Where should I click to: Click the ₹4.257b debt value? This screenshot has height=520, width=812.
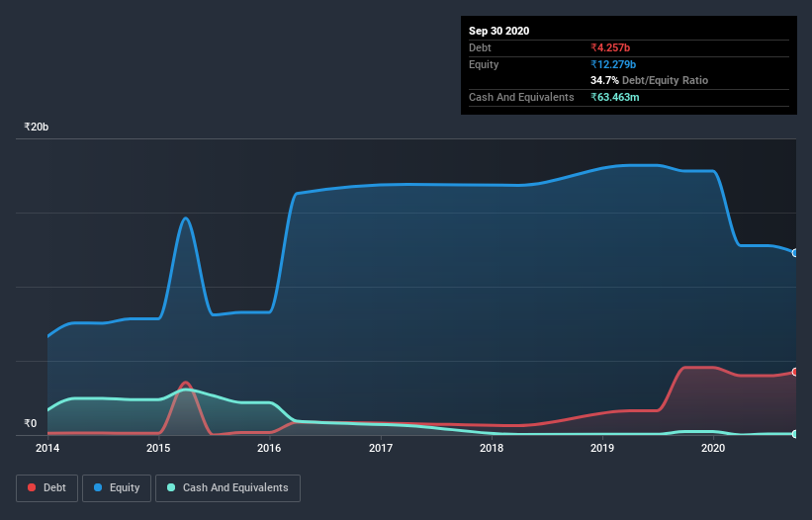click(610, 47)
